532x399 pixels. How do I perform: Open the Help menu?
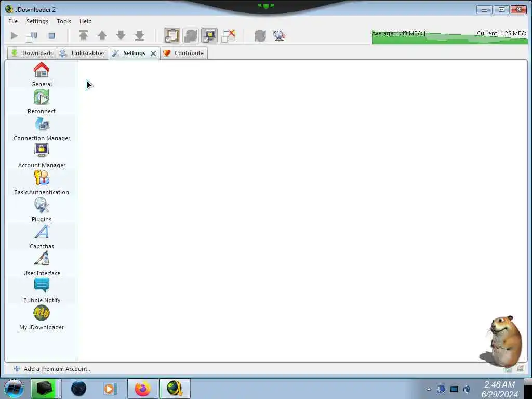86,21
